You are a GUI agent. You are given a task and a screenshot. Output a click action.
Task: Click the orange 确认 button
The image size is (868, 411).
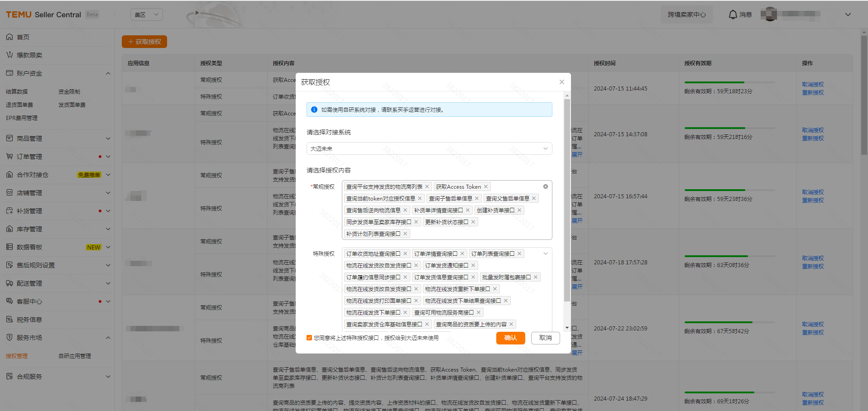[510, 338]
